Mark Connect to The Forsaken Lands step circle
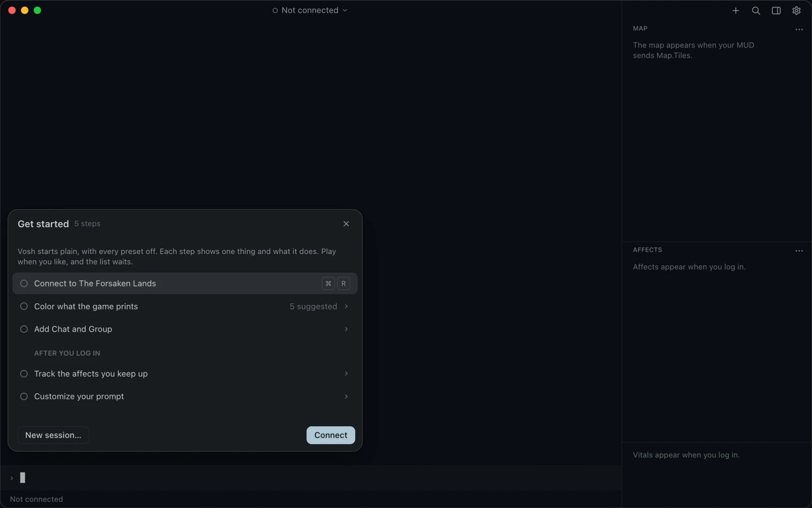 point(24,284)
